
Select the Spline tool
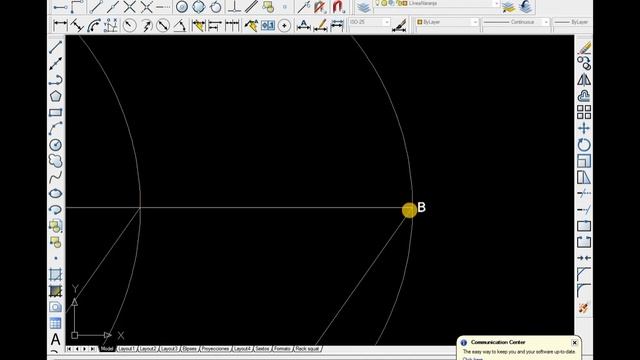(56, 177)
